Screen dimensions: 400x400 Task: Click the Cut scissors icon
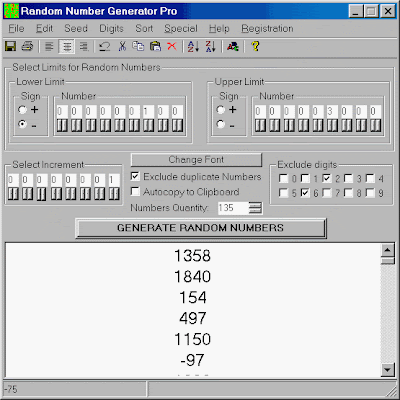(x=122, y=46)
